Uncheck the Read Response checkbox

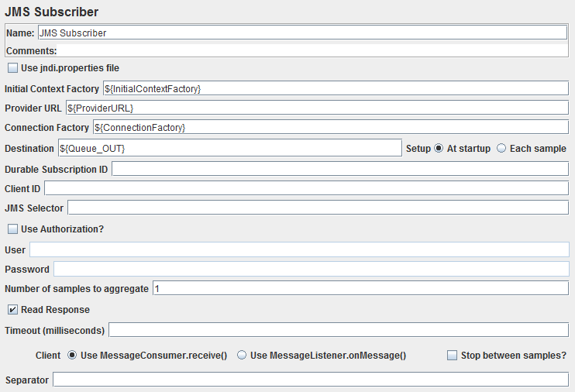click(13, 310)
